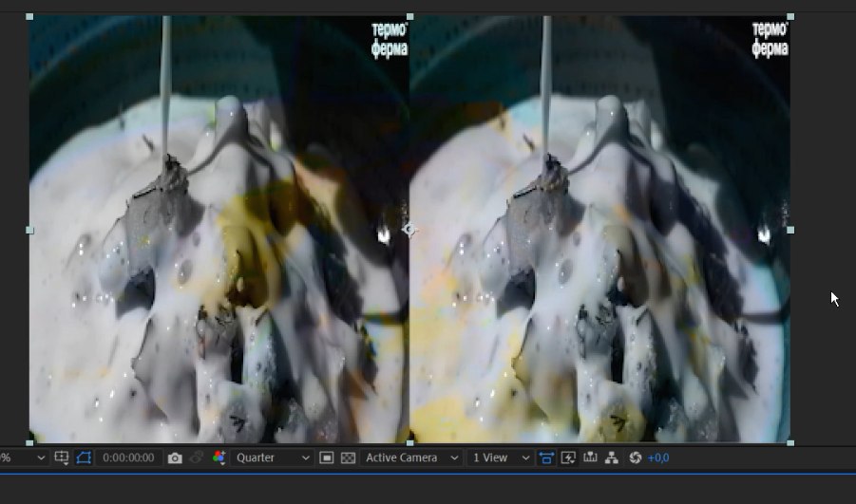Click the left video preview frame

(219, 229)
